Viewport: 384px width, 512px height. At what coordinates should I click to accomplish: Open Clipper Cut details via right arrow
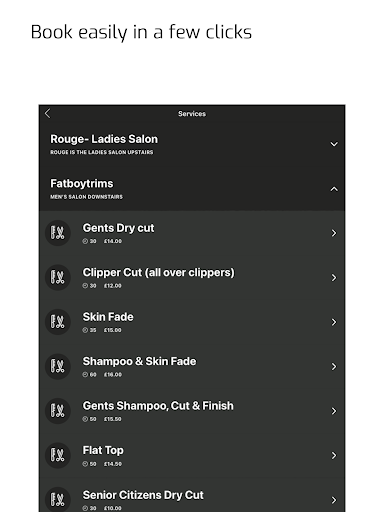point(334,278)
